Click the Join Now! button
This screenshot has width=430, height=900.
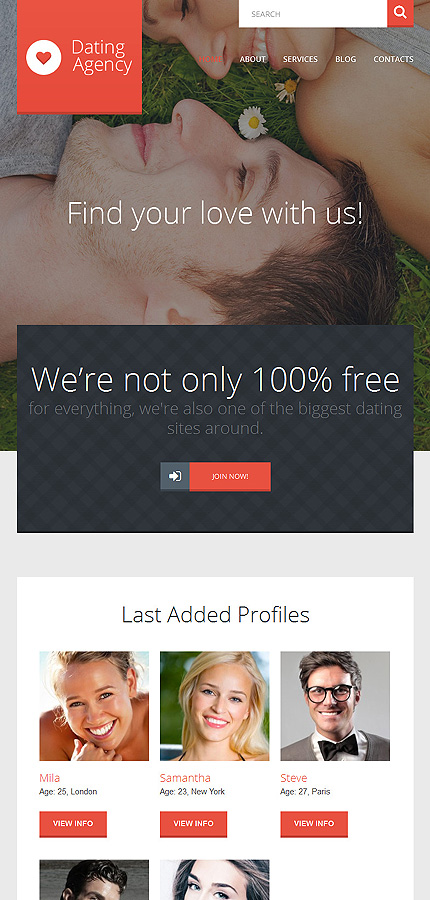click(230, 476)
